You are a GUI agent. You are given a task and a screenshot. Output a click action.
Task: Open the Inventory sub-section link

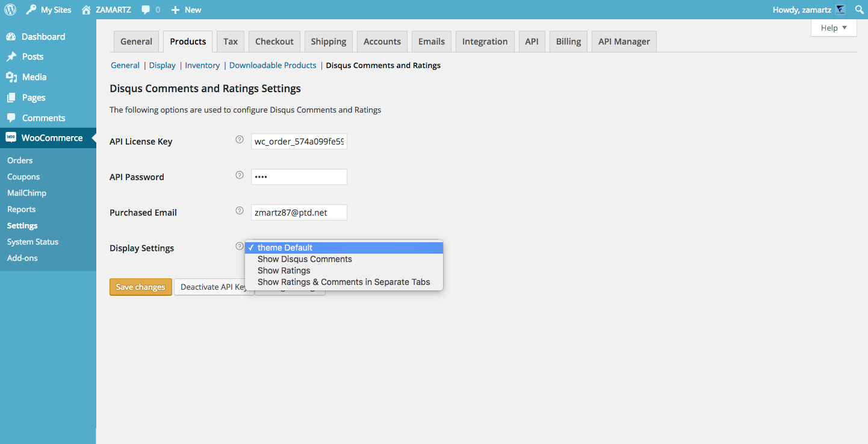pos(202,65)
